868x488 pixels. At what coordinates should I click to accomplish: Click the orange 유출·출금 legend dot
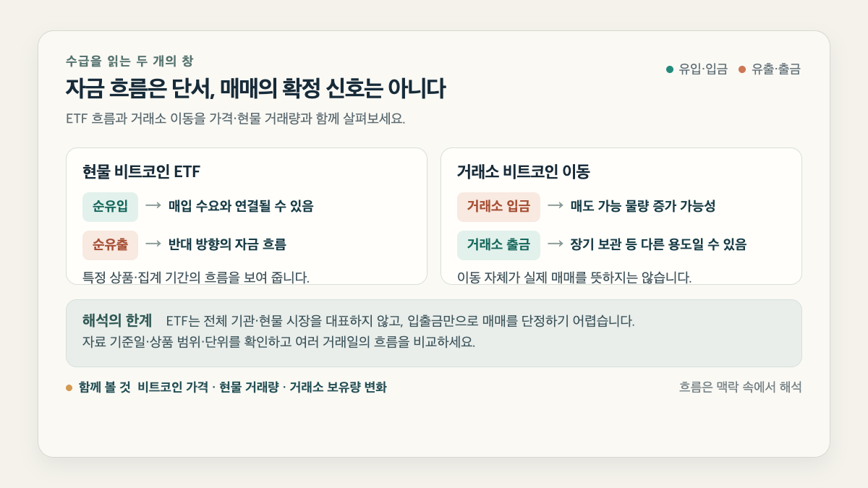[x=742, y=69]
